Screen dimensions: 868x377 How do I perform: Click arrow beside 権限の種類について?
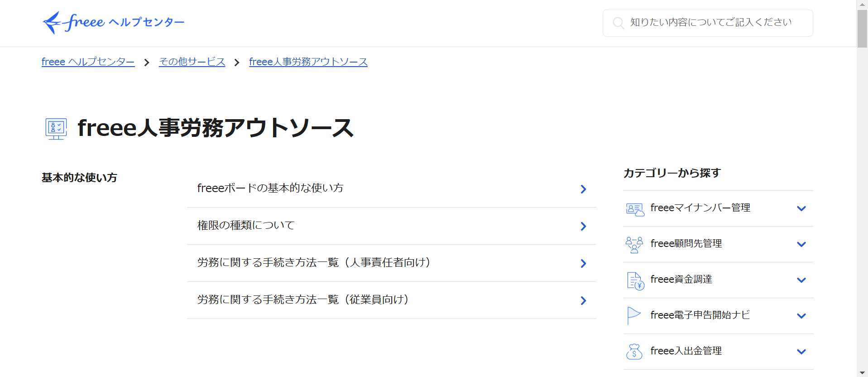click(583, 226)
